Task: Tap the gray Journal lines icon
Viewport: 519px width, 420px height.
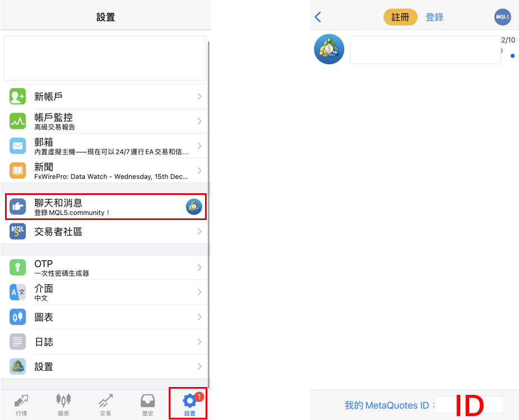Action: point(17,342)
